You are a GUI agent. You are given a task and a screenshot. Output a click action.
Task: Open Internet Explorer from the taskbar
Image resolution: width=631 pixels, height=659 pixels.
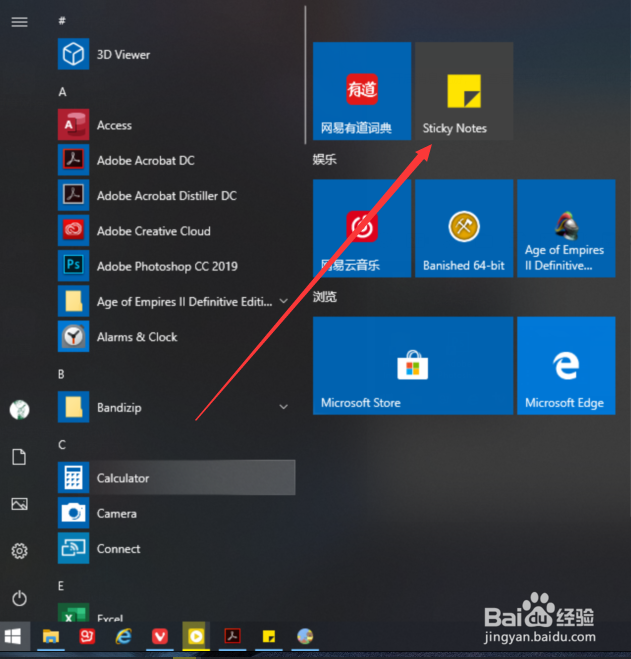click(x=124, y=636)
